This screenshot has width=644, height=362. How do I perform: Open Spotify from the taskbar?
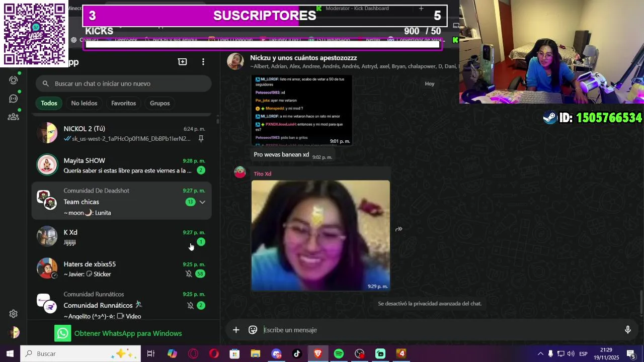point(339,353)
